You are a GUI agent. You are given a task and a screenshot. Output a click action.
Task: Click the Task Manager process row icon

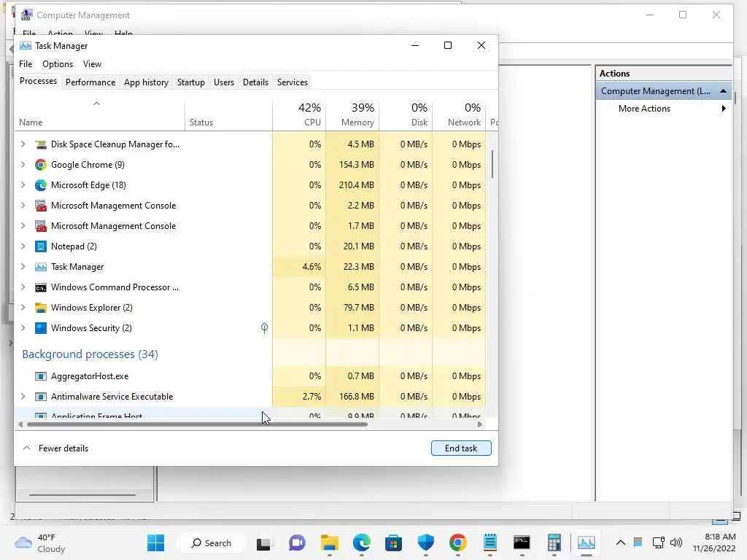pos(41,267)
